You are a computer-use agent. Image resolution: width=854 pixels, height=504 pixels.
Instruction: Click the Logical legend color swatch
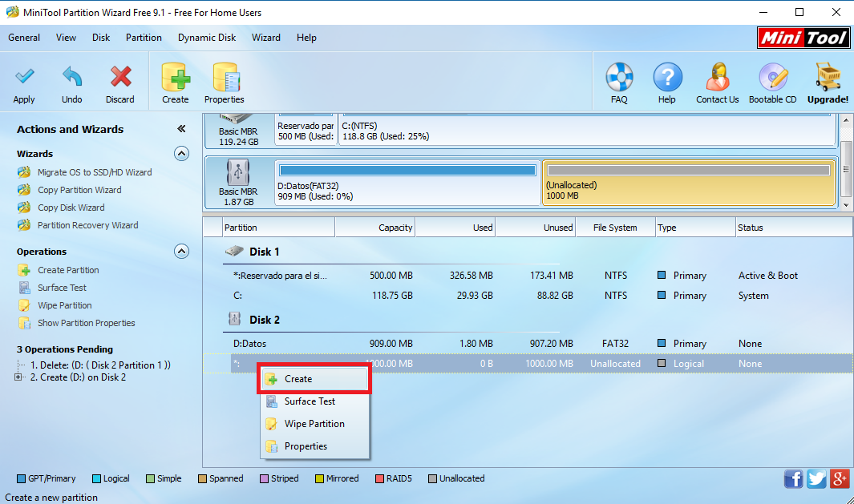(x=96, y=479)
